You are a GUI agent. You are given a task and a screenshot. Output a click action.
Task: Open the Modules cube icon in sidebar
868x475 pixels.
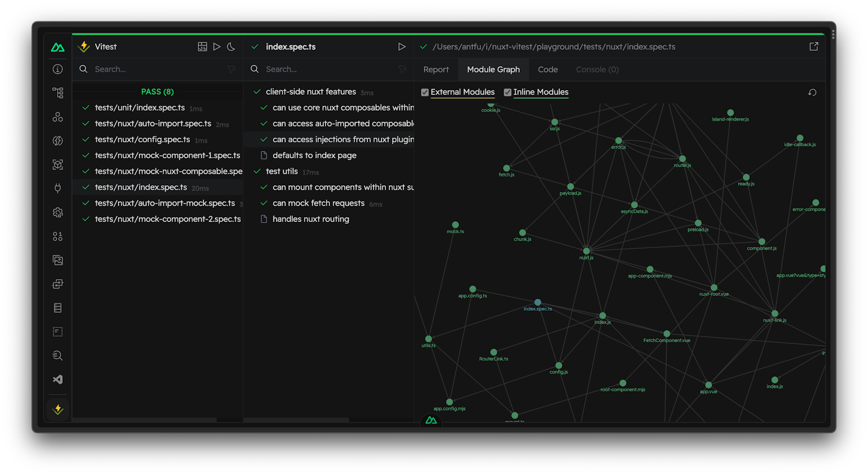tap(58, 164)
